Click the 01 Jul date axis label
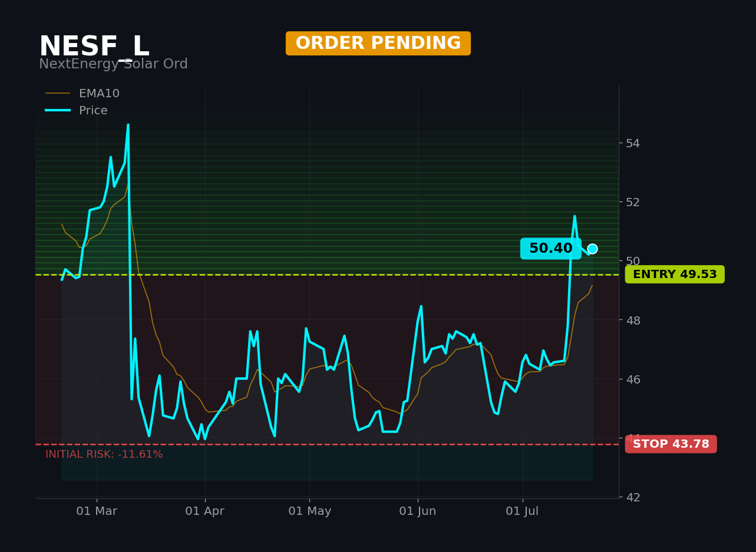Viewport: 756px width, 552px height. (523, 511)
